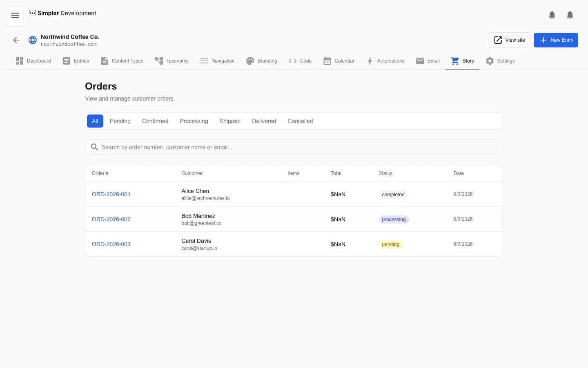Click the completed status badge

pos(393,195)
